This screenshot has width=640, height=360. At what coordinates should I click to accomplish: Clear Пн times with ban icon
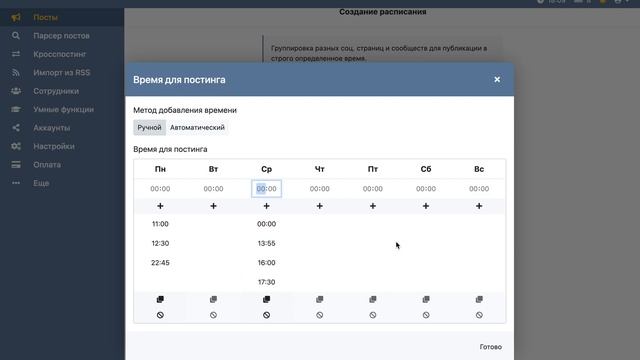pyautogui.click(x=160, y=315)
